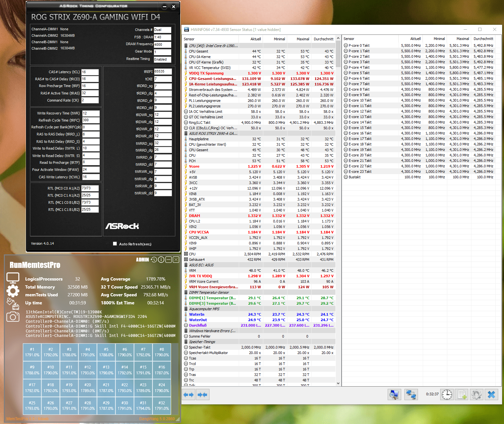Click Command Rate (CR) field
Image resolution: width=504 pixels, height=424 pixels.
(x=90, y=100)
